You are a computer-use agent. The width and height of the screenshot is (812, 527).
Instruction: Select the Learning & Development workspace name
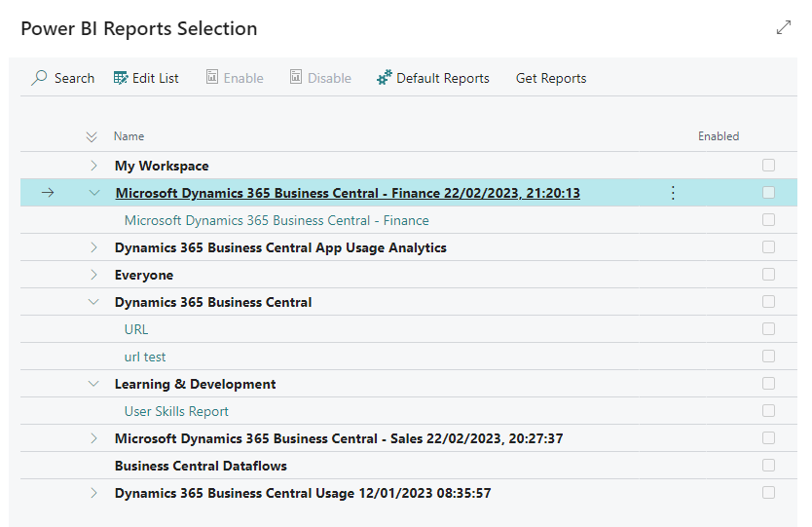point(196,384)
